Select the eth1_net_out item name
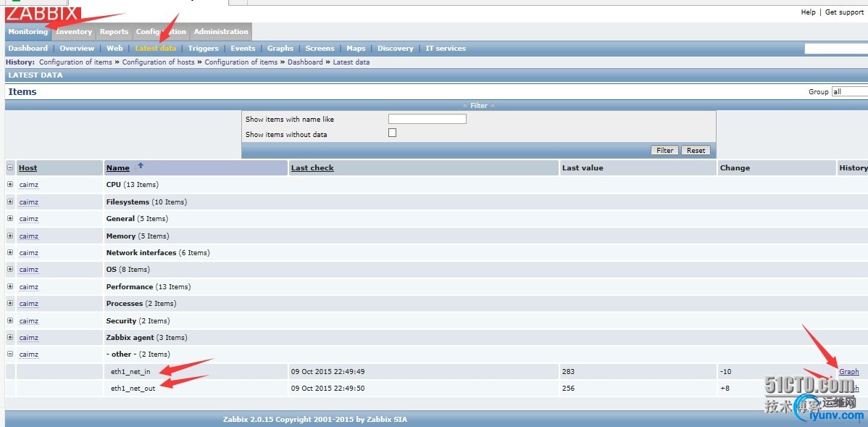 coord(133,389)
